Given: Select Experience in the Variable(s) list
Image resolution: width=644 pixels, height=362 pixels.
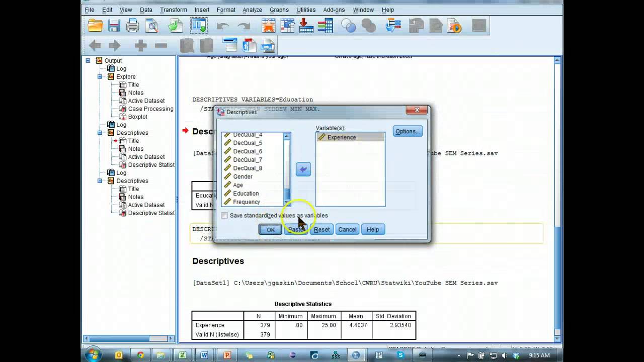Looking at the screenshot, I should point(350,137).
